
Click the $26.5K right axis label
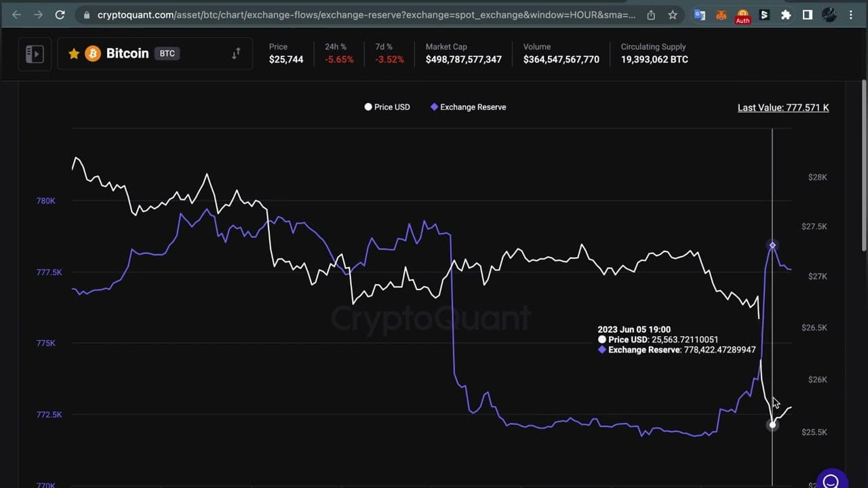(814, 328)
